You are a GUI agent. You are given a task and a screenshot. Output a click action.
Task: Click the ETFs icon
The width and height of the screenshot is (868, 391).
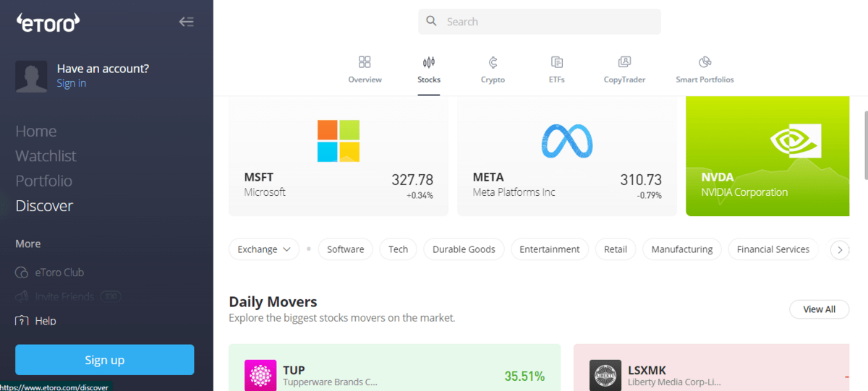pos(556,62)
